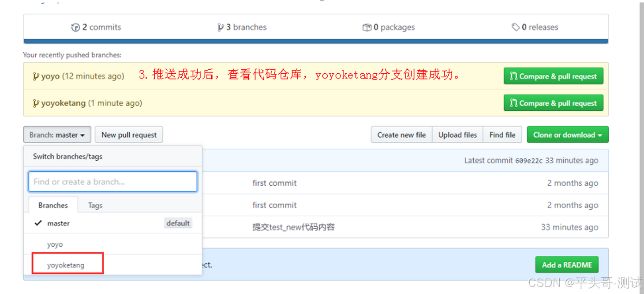Click Compare & pull request for yoyoketang
This screenshot has height=294, width=644.
[553, 103]
